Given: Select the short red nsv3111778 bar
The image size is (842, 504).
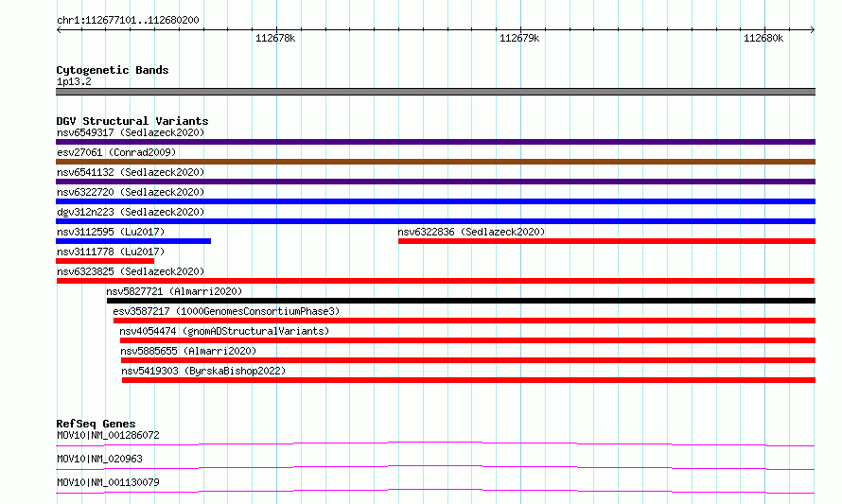Looking at the screenshot, I should pos(105,261).
